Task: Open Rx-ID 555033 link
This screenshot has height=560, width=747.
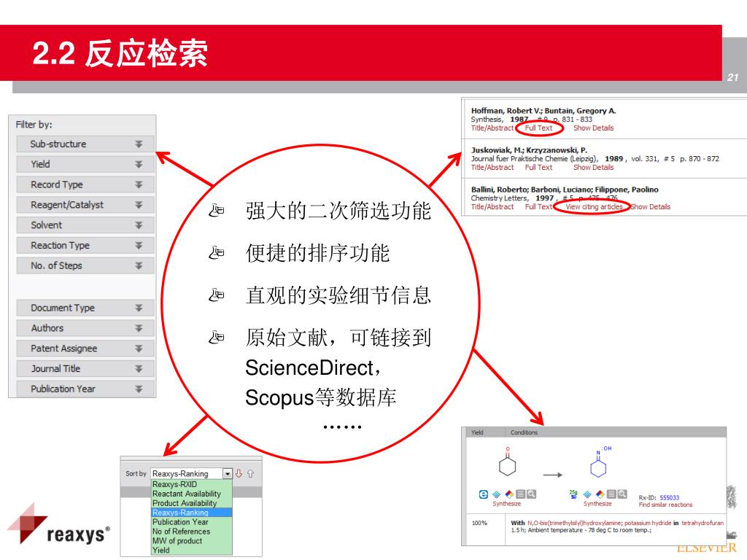Action: tap(670, 497)
